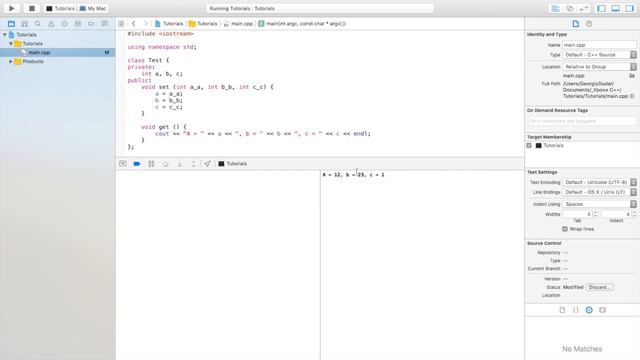The image size is (640, 360).
Task: Collapse the Tutorials project root
Action: click(4, 35)
